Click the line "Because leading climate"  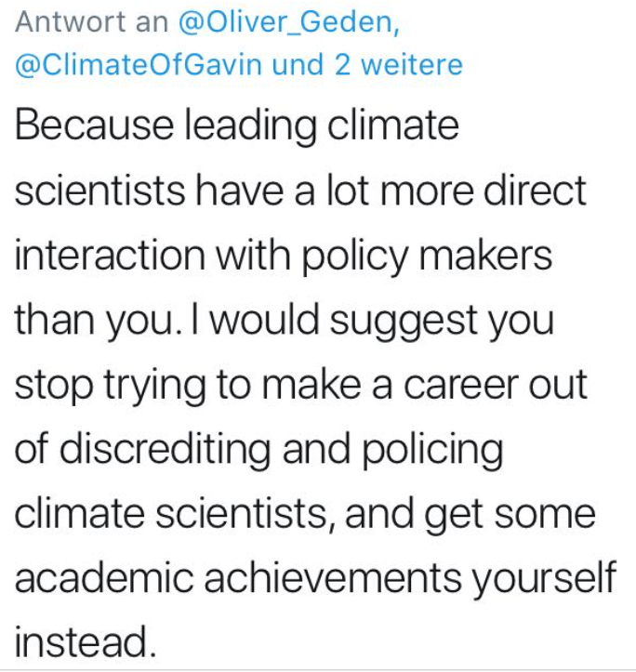[x=237, y=126]
